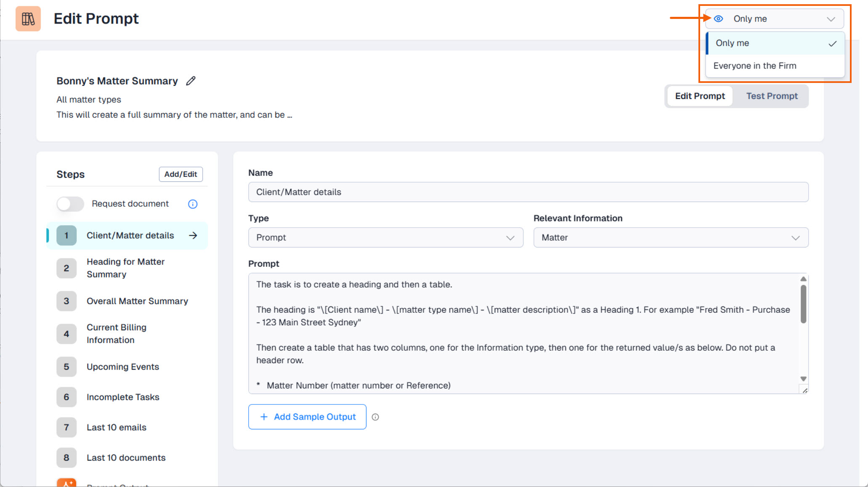Viewport: 868px width, 487px height.
Task: Click the info icon next to Request document
Action: pos(193,204)
